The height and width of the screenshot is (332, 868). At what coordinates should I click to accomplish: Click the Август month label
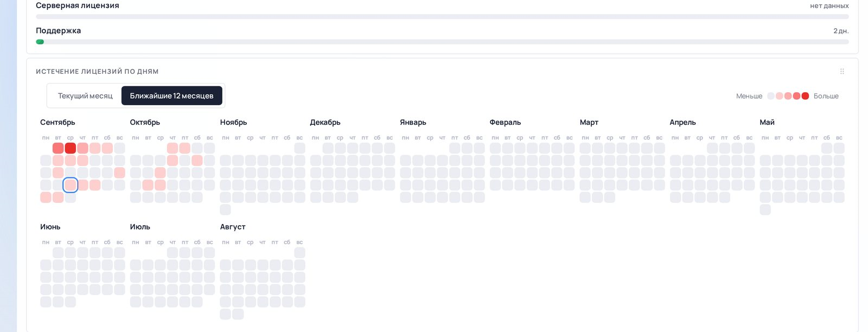tap(233, 227)
